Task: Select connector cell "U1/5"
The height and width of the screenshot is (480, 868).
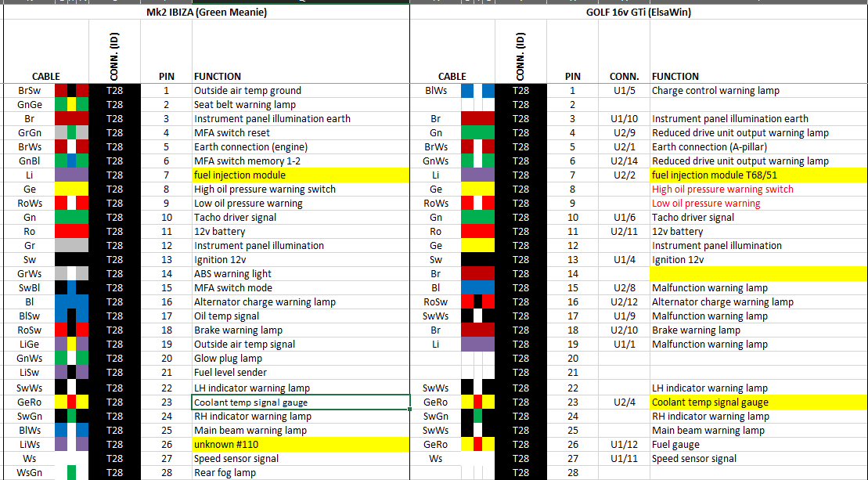Action: pyautogui.click(x=625, y=90)
